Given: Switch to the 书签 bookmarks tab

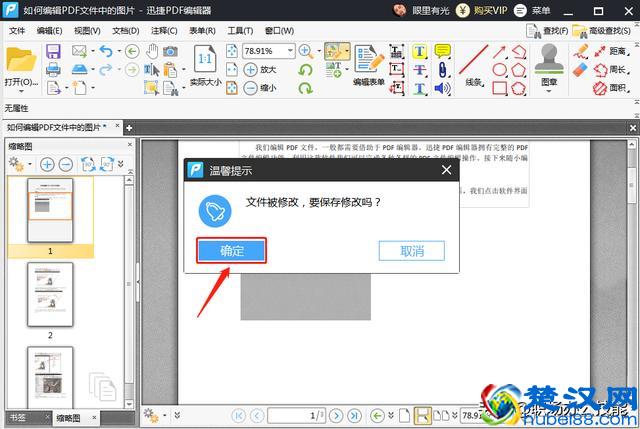Looking at the screenshot, I should click(18, 418).
